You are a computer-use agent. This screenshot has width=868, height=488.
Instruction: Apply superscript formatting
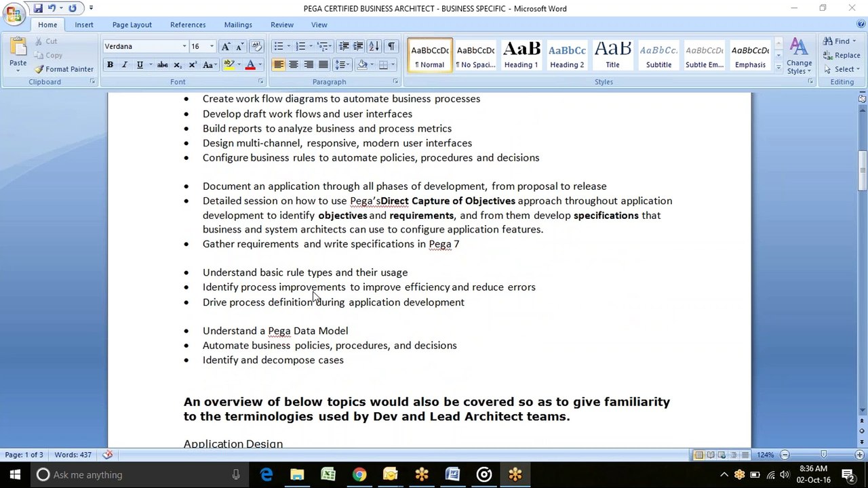tap(193, 65)
